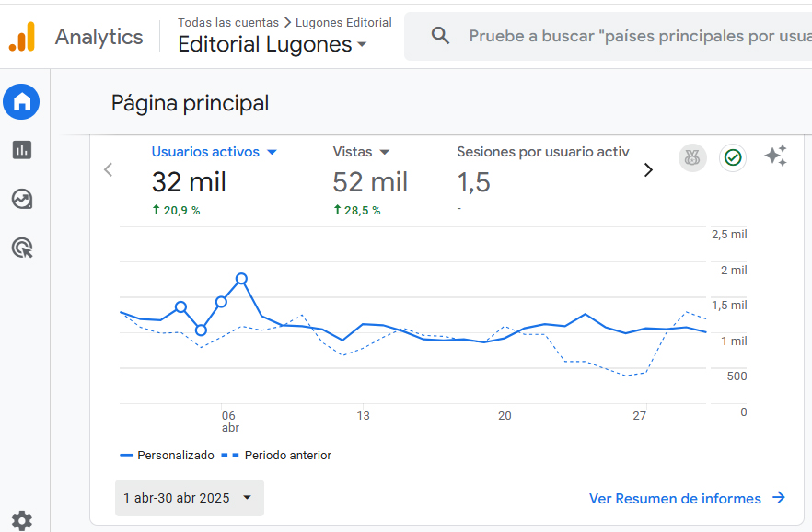Click the 2 mil y-axis label
This screenshot has height=532, width=812.
coord(734,270)
